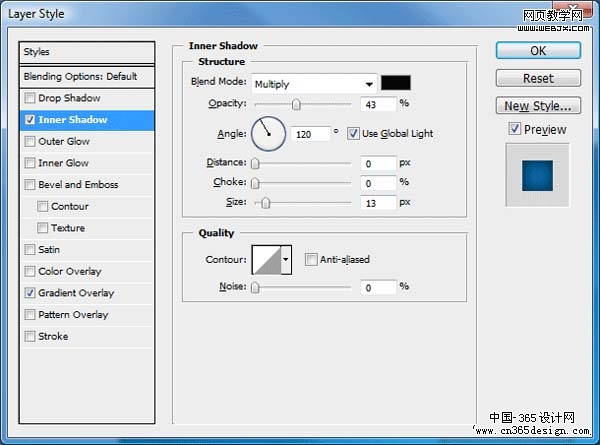Image resolution: width=600 pixels, height=445 pixels.
Task: Select the Drop Shadow label
Action: tap(69, 98)
